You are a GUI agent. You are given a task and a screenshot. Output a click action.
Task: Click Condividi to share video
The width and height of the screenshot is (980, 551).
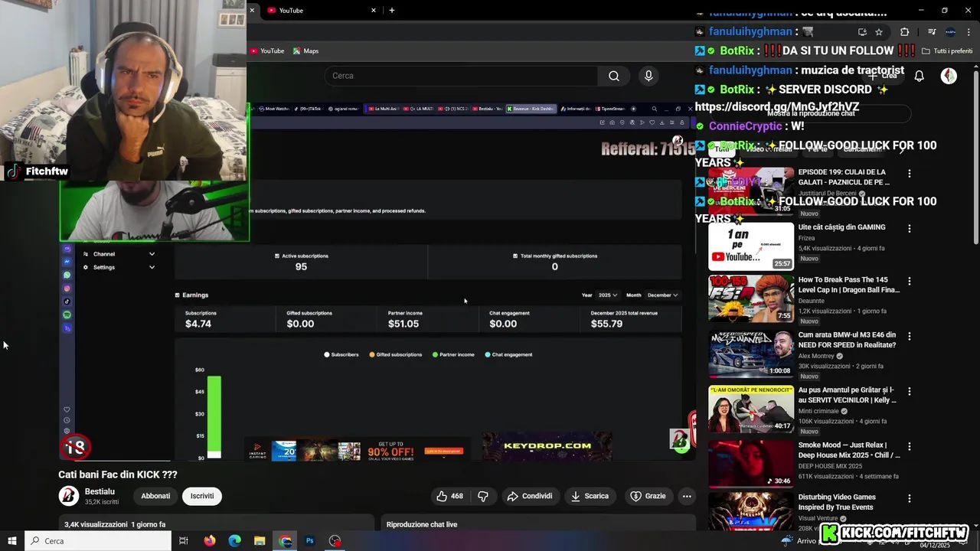point(530,496)
